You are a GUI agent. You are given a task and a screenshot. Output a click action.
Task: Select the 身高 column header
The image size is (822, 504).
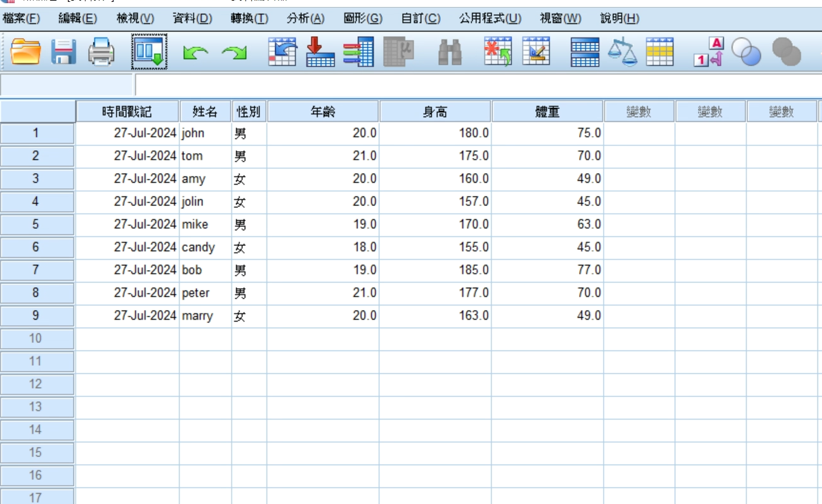(435, 112)
